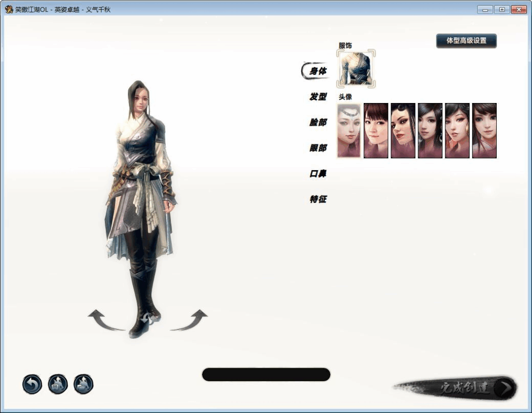Select the first character pose icon near bottom left
This screenshot has width=532, height=413.
[x=58, y=384]
